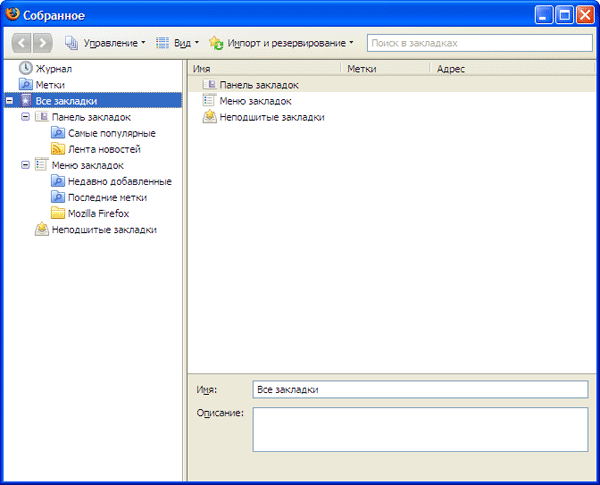Open Импорт и резервирование menu
The width and height of the screenshot is (600, 485).
click(x=281, y=43)
